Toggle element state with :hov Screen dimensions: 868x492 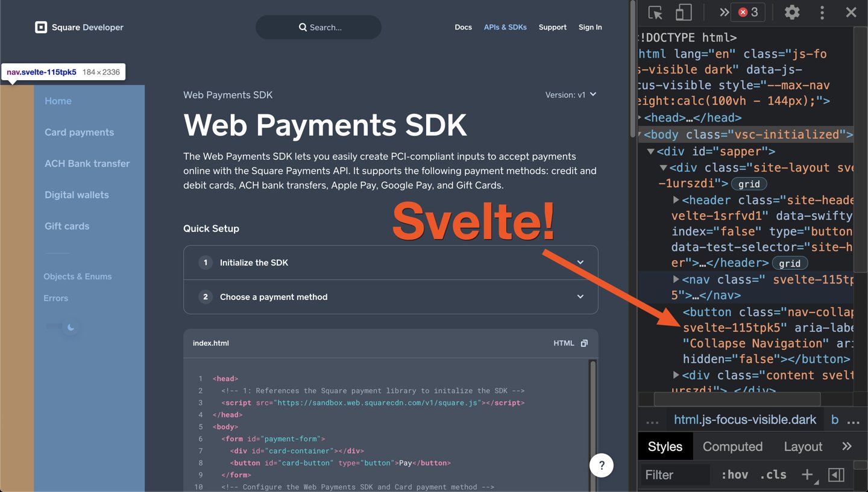[734, 475]
